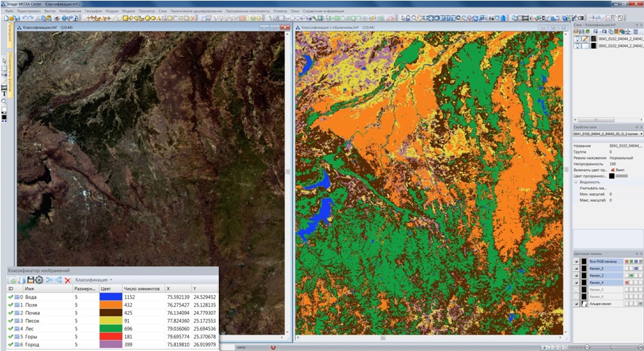The height and width of the screenshot is (351, 644).
Task: Select the Песок row name in the classifier
Action: pos(32,320)
